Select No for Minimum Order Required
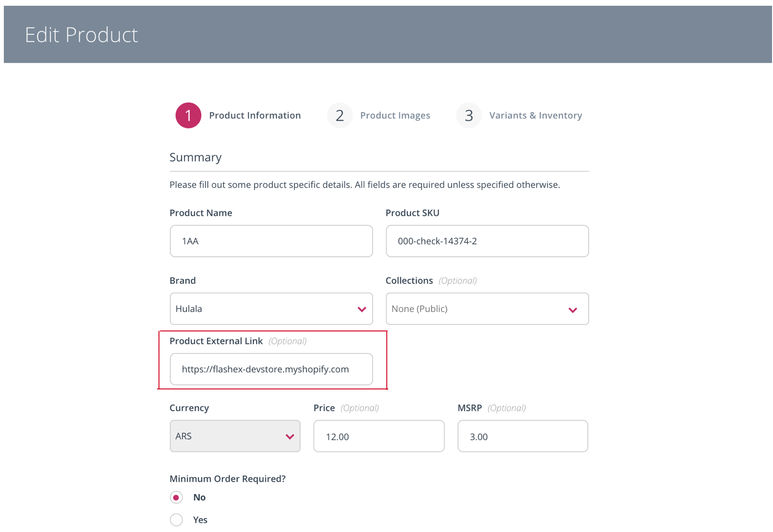Screen dimensions: 773x532 pos(176,497)
